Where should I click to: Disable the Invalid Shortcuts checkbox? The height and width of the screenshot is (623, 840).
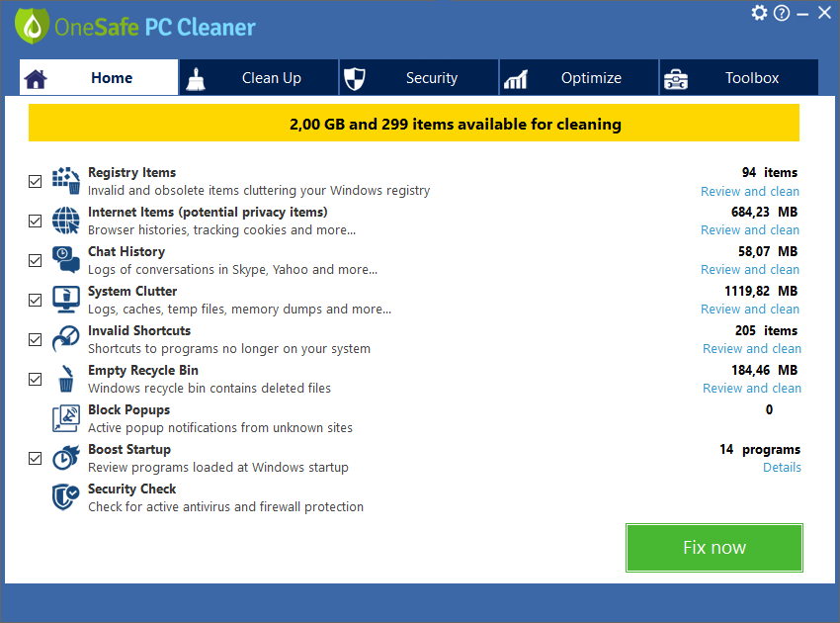click(x=35, y=339)
